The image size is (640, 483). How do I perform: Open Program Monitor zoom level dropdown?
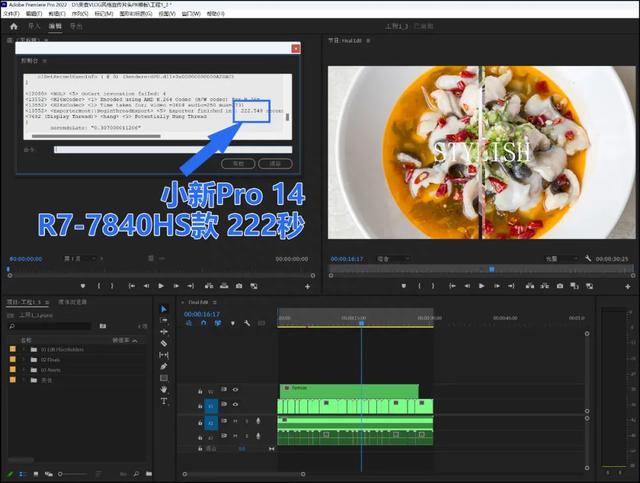pyautogui.click(x=393, y=259)
